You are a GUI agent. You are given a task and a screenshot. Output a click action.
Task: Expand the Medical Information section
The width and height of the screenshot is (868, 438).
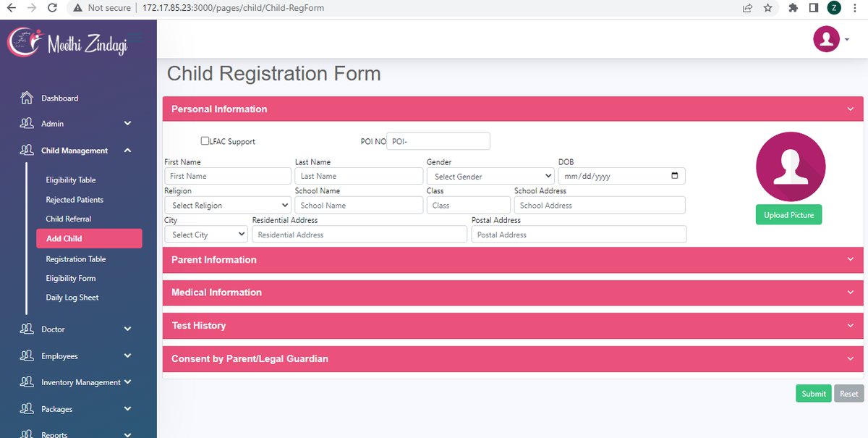pos(513,292)
